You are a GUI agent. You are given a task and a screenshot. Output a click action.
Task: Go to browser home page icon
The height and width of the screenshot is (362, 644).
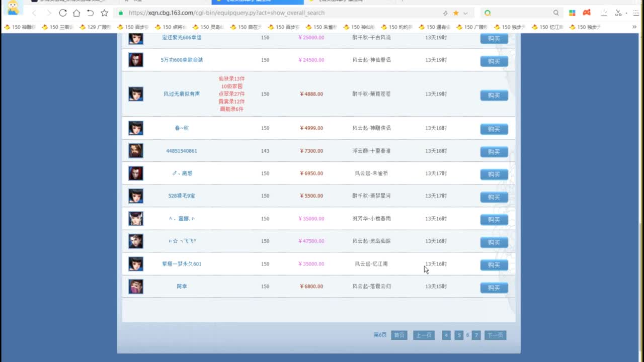(76, 13)
